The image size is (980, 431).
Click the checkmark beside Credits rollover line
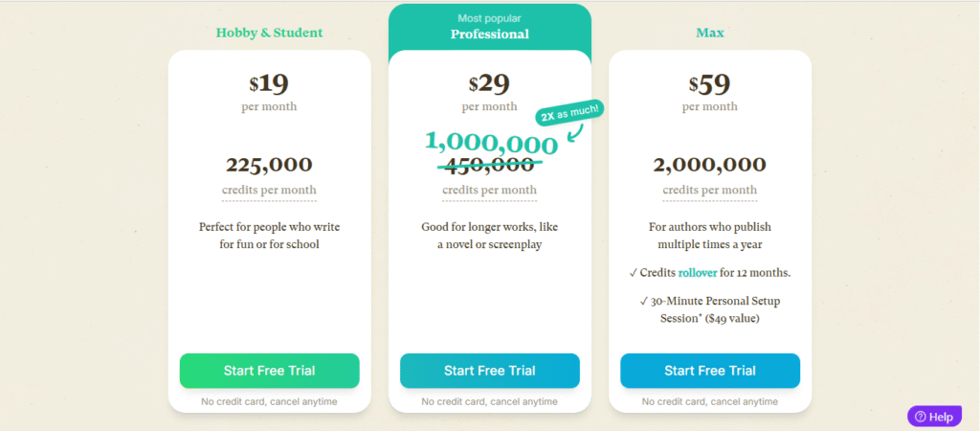[x=634, y=273]
